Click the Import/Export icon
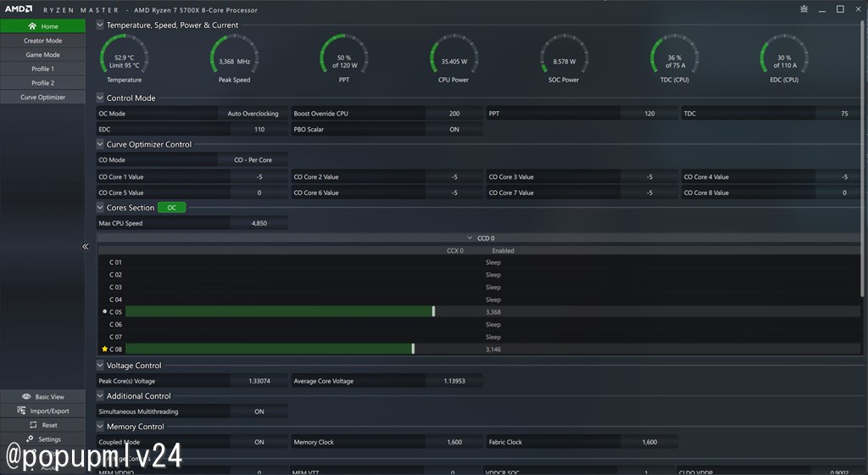The width and height of the screenshot is (868, 475). [21, 411]
